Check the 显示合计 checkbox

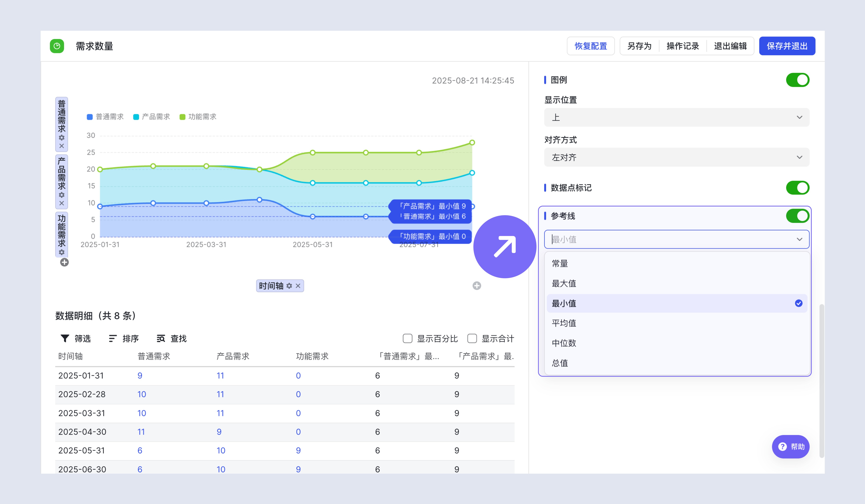point(472,338)
